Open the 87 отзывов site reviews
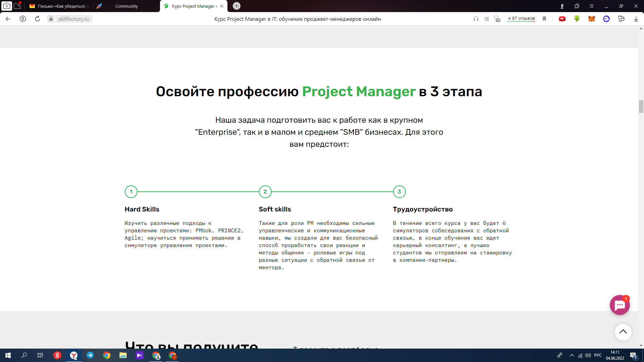Image resolution: width=644 pixels, height=362 pixels. [x=521, y=19]
